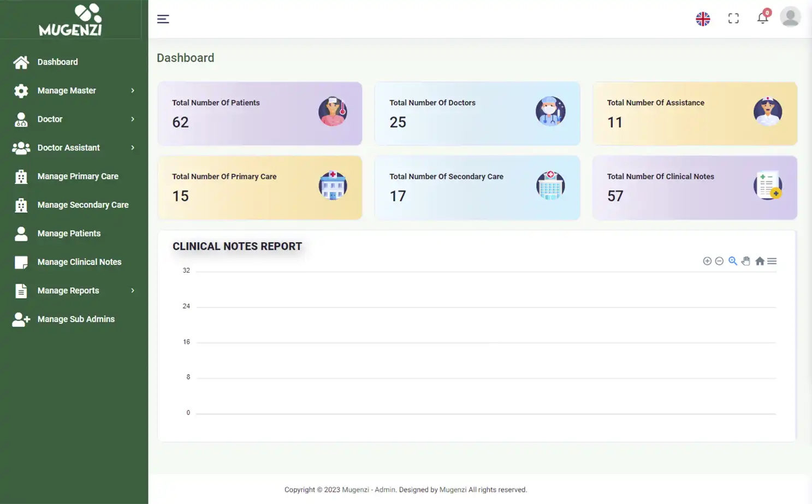Viewport: 812px width, 504px height.
Task: Reset the chart view with the home icon
Action: [760, 261]
